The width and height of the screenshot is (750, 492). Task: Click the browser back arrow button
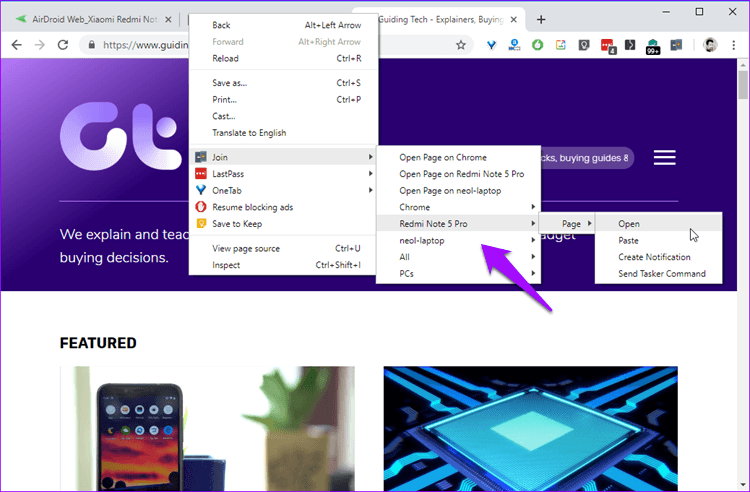(x=17, y=45)
